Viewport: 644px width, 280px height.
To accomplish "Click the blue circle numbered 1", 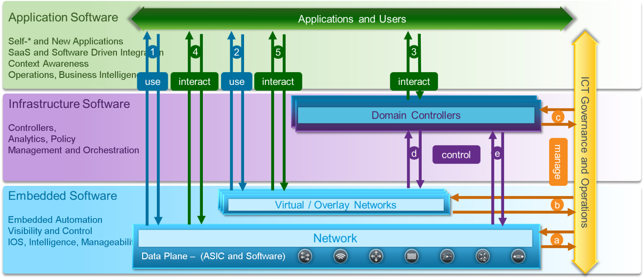I will (153, 52).
